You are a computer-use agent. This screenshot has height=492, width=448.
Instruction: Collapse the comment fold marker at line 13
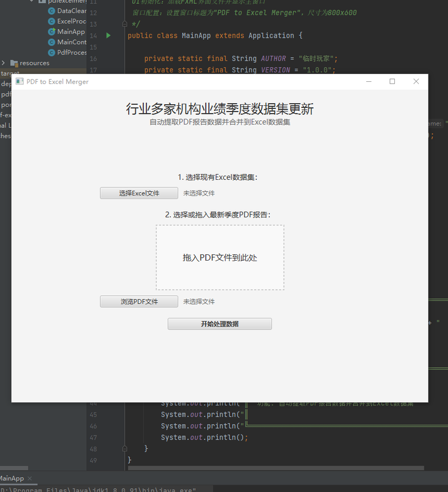point(124,24)
